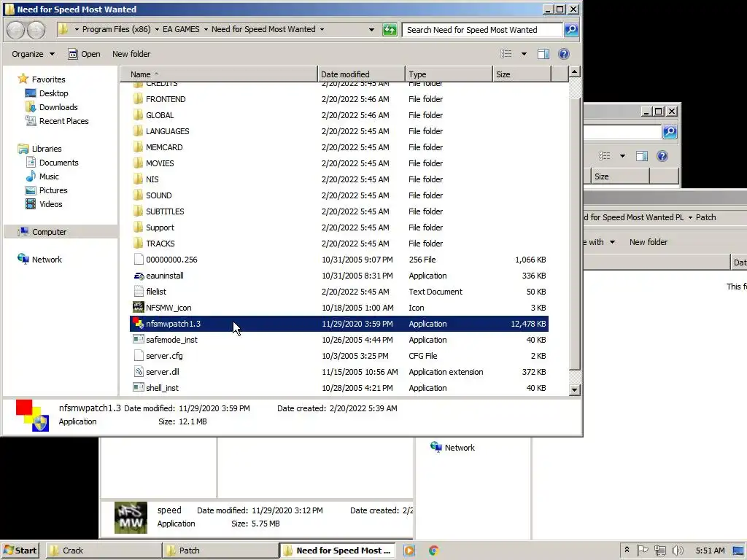Select the nfsmwpatch1.3 file icon

pos(138,323)
